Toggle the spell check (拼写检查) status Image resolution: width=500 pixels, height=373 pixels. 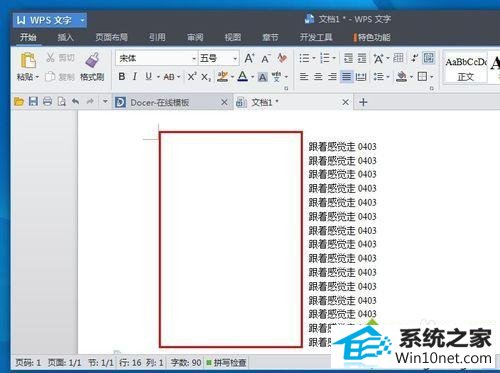click(226, 362)
